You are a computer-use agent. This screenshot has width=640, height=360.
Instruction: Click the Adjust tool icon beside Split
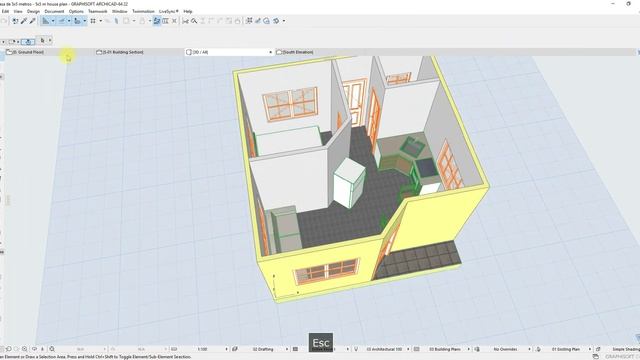(194, 21)
